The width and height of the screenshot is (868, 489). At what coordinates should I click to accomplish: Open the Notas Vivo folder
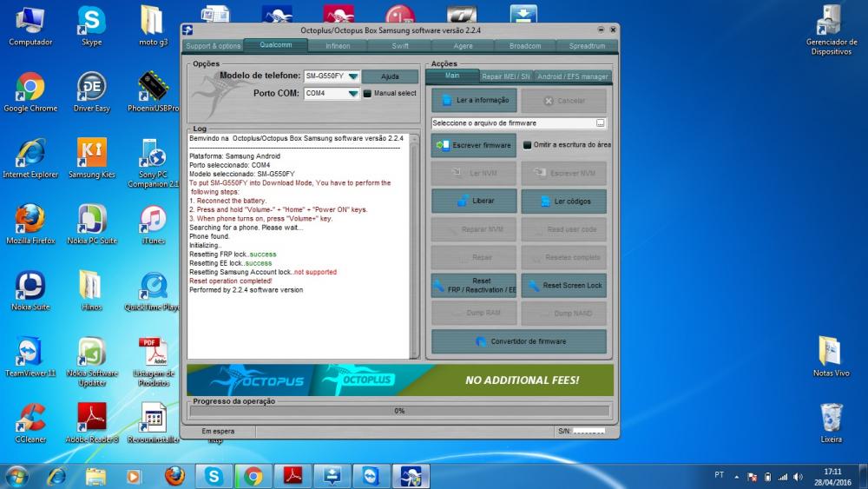(831, 357)
